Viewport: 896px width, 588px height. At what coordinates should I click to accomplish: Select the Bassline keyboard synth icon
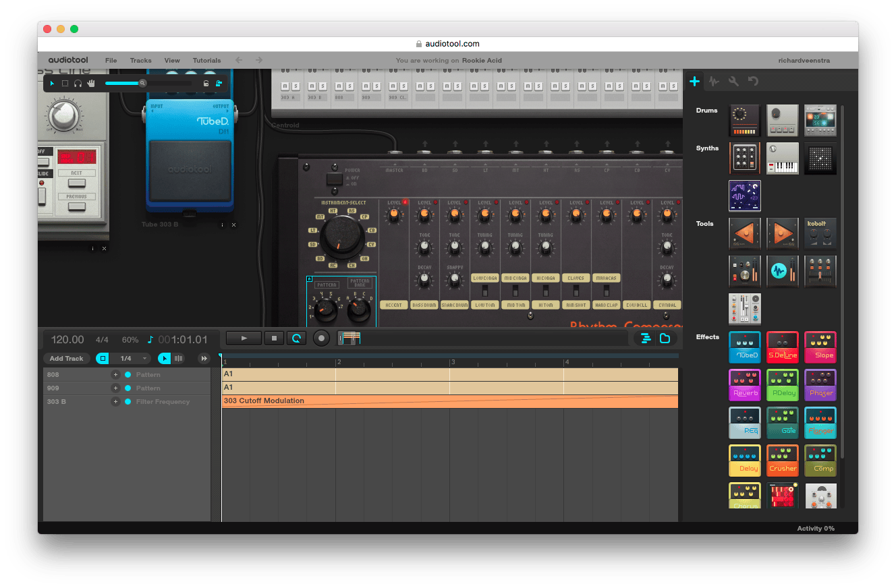782,158
